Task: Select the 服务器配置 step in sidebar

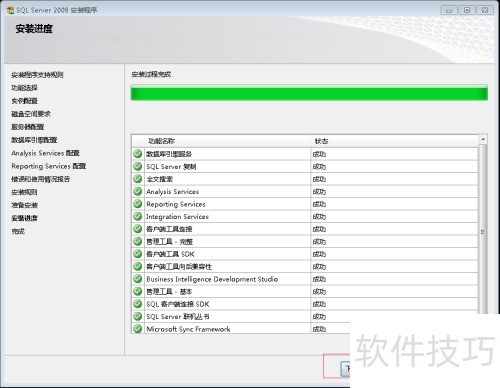Action: click(28, 127)
